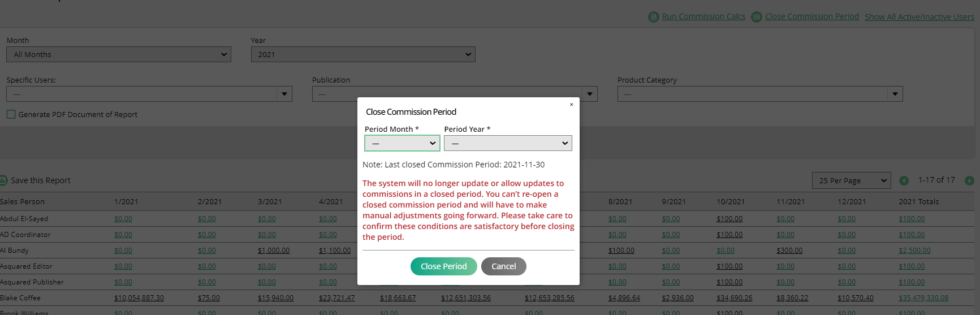Click the Run Commission Calcs icon
This screenshot has width=980, height=315.
point(653,17)
